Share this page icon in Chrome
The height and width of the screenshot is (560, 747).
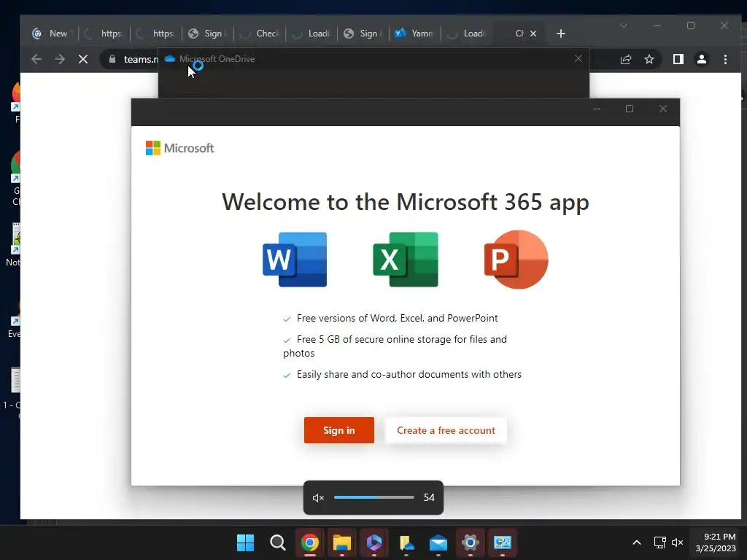pyautogui.click(x=625, y=59)
